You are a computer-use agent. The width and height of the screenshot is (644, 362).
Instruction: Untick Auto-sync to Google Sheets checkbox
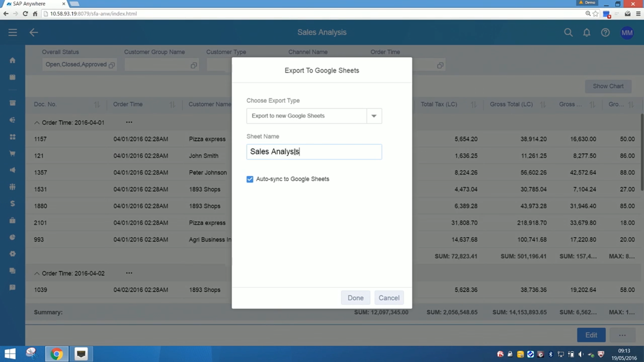[250, 179]
